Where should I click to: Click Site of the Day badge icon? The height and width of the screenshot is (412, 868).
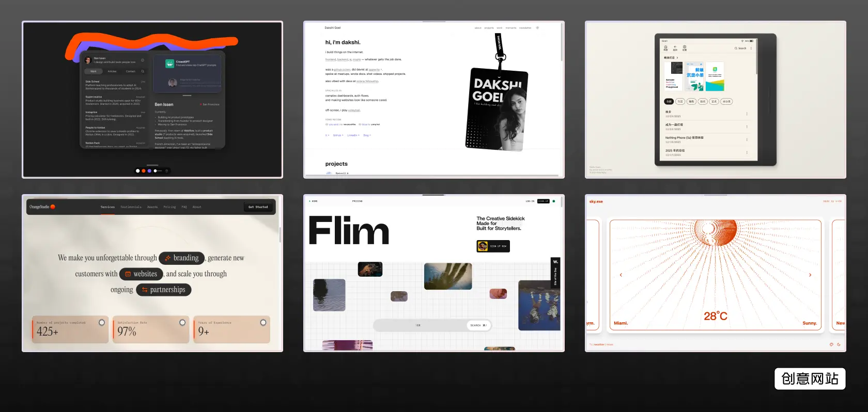(x=555, y=262)
